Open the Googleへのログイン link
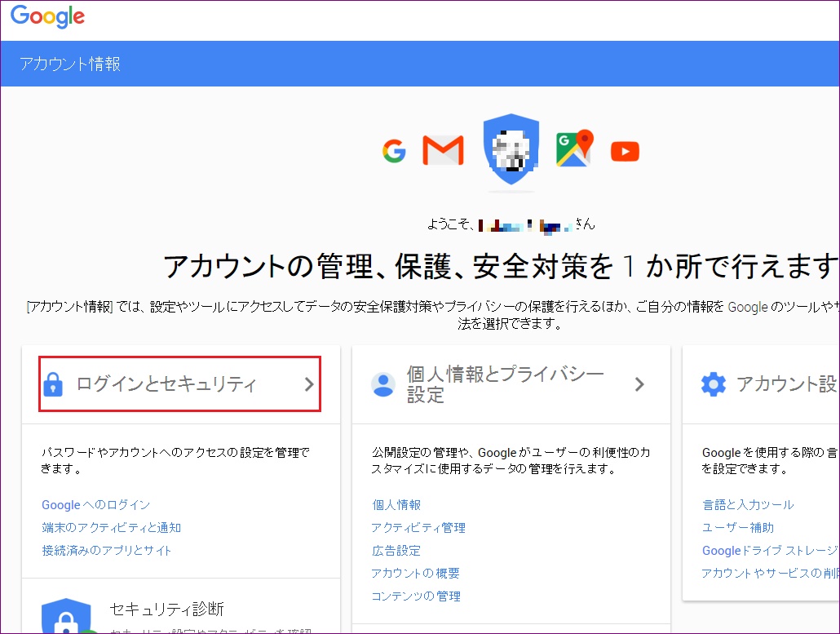 [96, 505]
